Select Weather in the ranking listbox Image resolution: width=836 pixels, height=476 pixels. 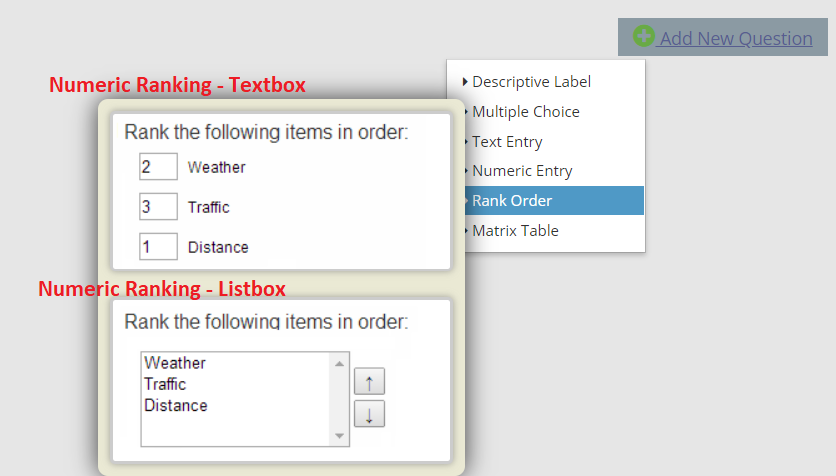175,363
